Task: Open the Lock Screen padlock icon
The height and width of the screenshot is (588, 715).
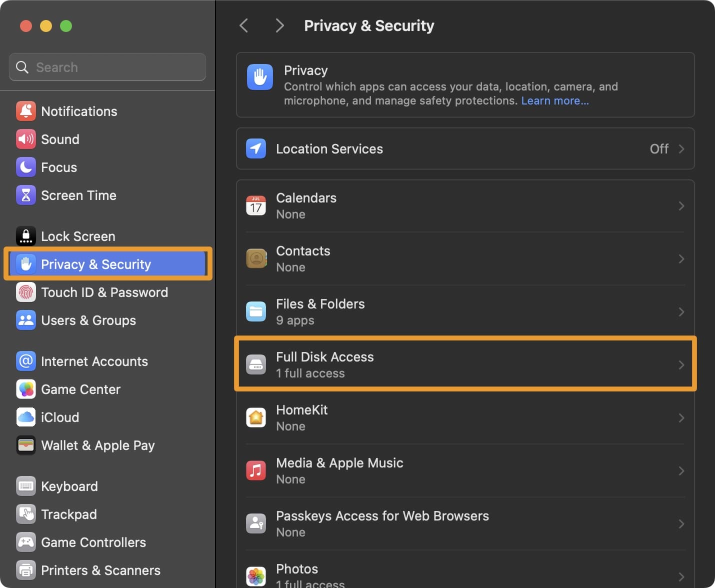Action: (x=26, y=236)
